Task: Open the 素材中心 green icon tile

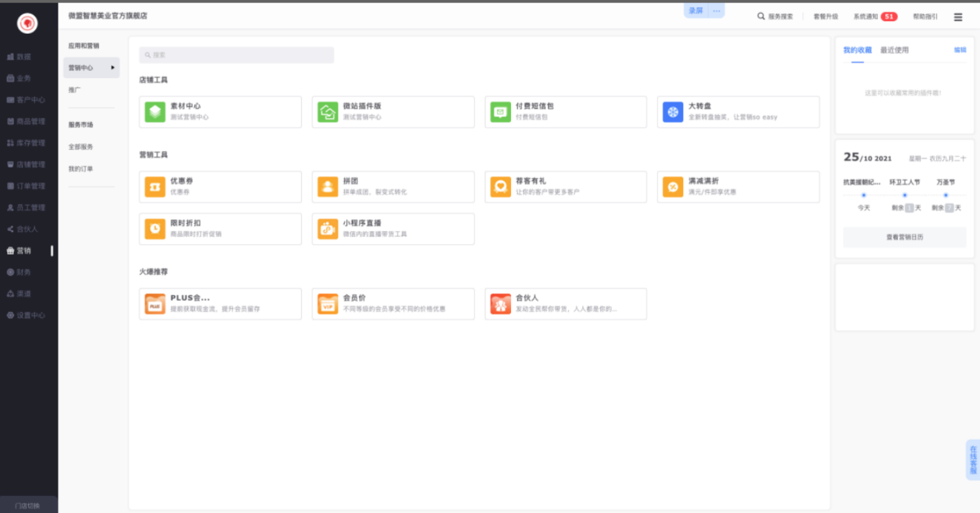Action: click(x=155, y=112)
